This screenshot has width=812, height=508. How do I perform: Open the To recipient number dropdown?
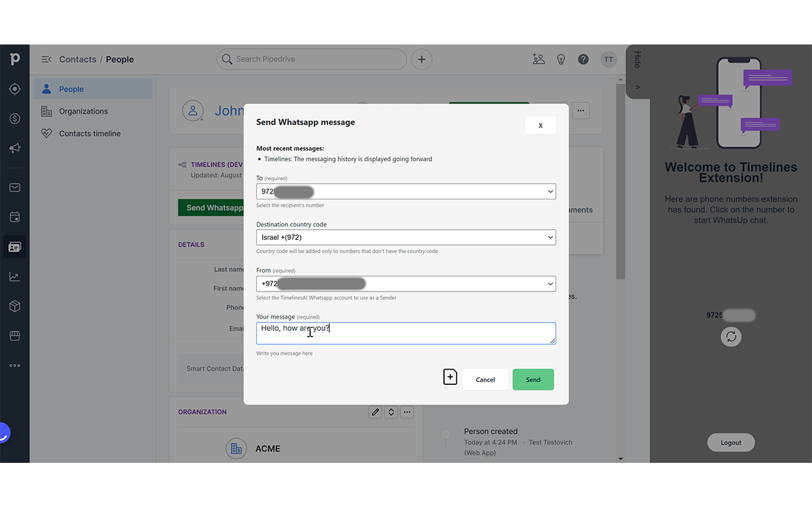tap(406, 191)
